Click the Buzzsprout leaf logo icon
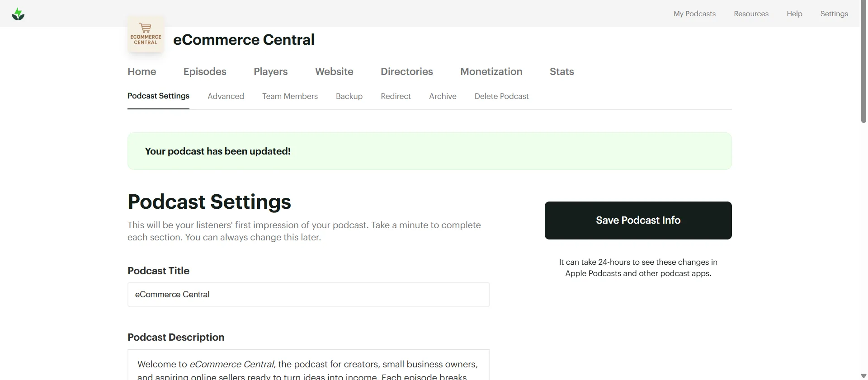This screenshot has height=380, width=868. tap(18, 14)
